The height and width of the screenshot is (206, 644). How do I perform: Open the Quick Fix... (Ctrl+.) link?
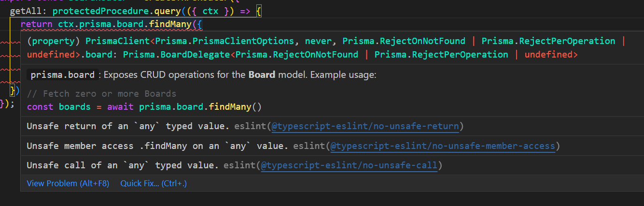[154, 183]
